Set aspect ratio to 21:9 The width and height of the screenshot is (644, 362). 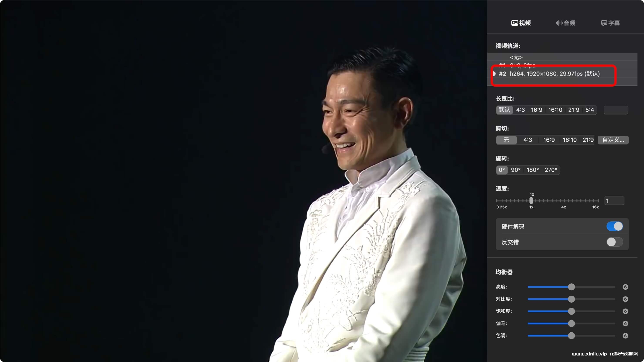[x=573, y=110]
